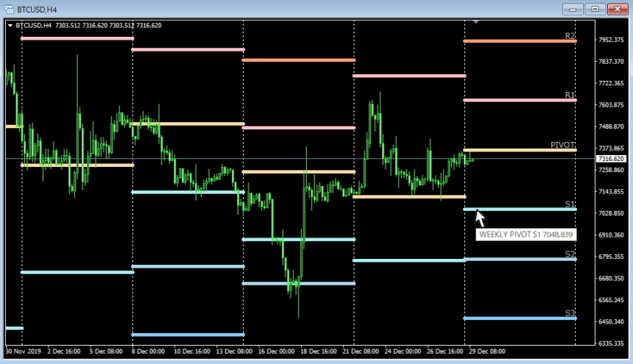Select the S1 weekly pivot support line
This screenshot has width=633, height=364.
[x=520, y=210]
